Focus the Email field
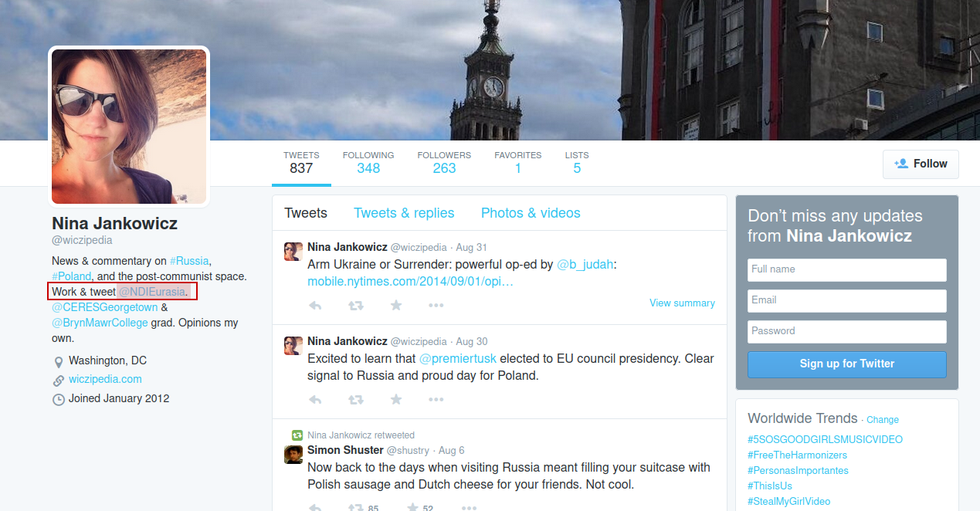 click(847, 300)
